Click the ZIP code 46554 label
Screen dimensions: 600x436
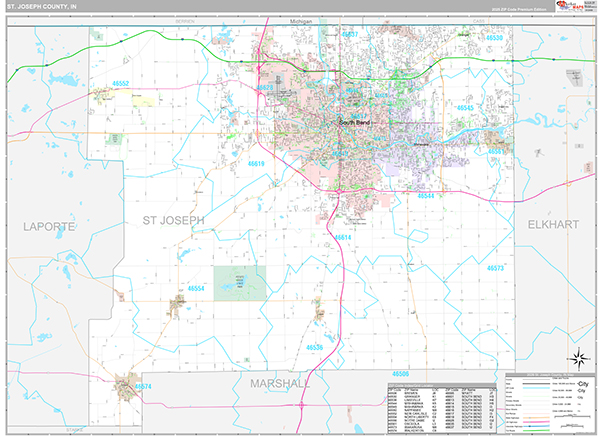[197, 288]
